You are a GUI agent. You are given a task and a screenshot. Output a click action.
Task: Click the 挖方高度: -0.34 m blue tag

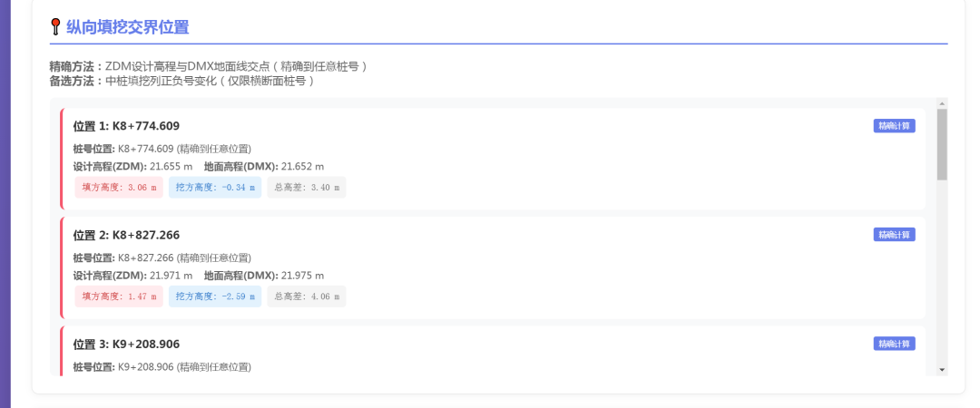pyautogui.click(x=215, y=188)
